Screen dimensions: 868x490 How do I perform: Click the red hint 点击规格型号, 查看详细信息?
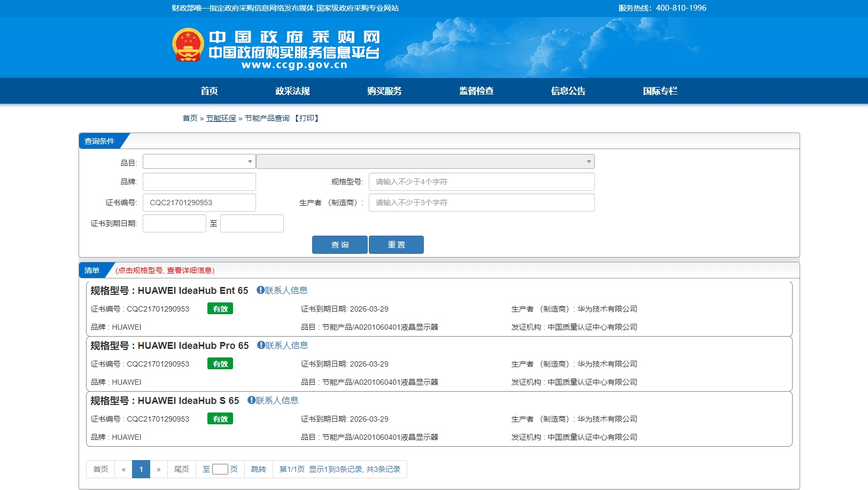pyautogui.click(x=165, y=270)
